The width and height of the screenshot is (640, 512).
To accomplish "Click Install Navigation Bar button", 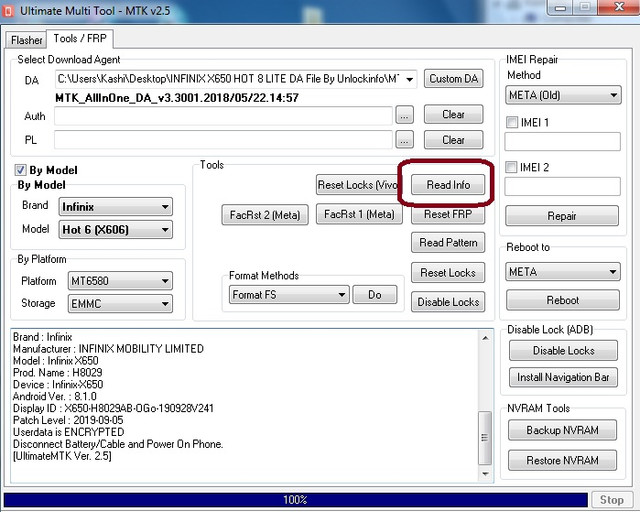I will coord(563,377).
